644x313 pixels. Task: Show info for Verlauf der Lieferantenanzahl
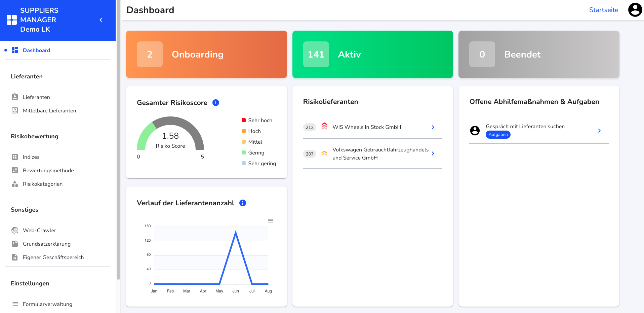pyautogui.click(x=243, y=203)
